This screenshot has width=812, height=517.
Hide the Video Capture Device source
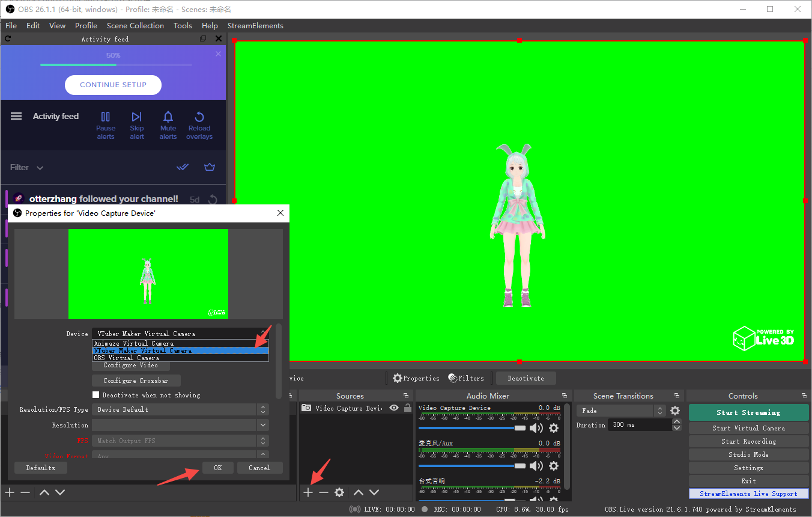(394, 408)
